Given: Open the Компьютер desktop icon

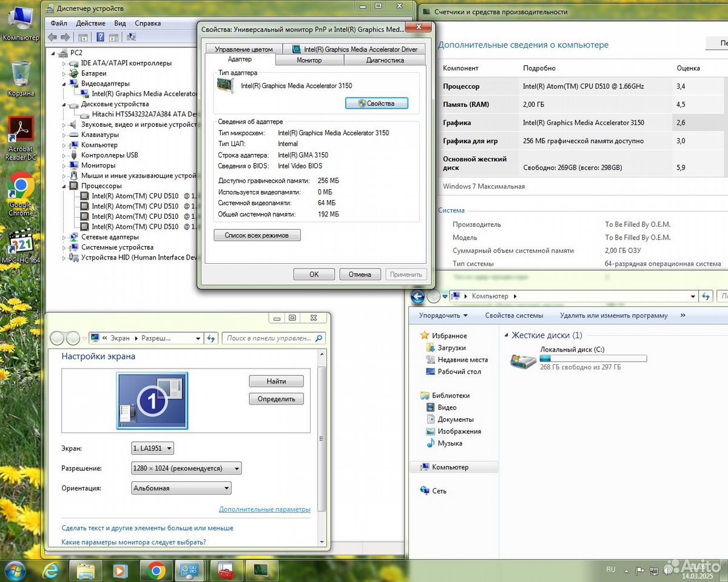Looking at the screenshot, I should point(21,23).
